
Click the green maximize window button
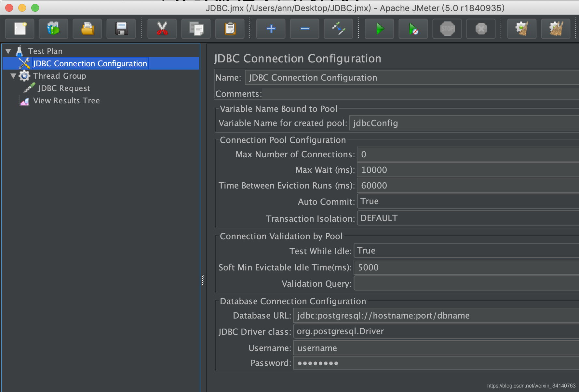click(35, 8)
